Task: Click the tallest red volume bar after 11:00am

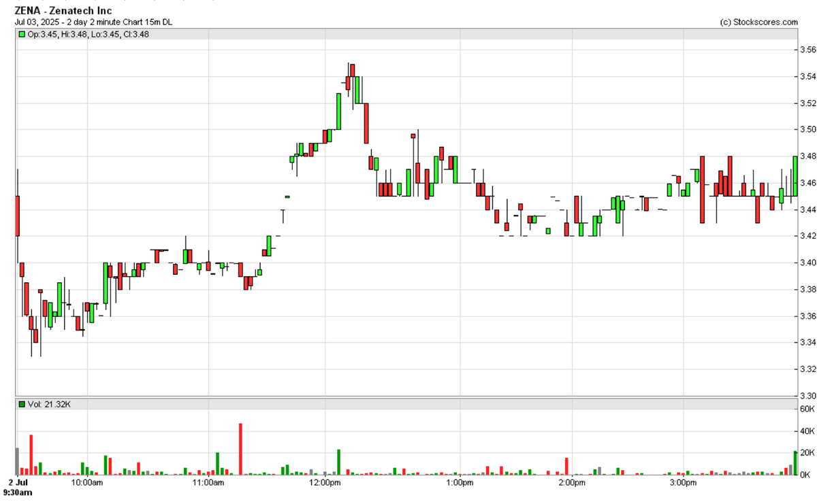Action: pos(240,449)
